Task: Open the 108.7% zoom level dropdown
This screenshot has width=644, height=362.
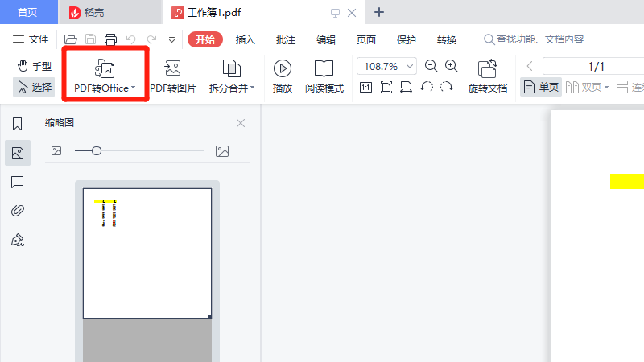Action: pos(387,66)
